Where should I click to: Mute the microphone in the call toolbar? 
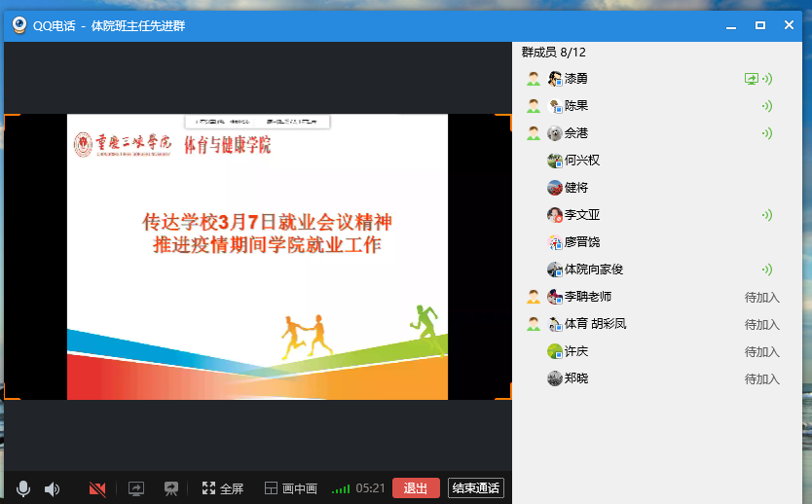[23, 488]
